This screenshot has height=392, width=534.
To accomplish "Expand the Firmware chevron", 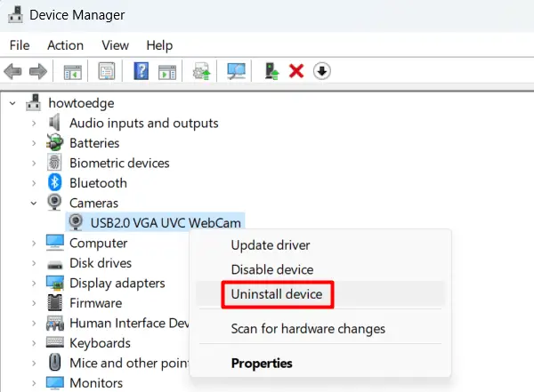I will [x=34, y=303].
